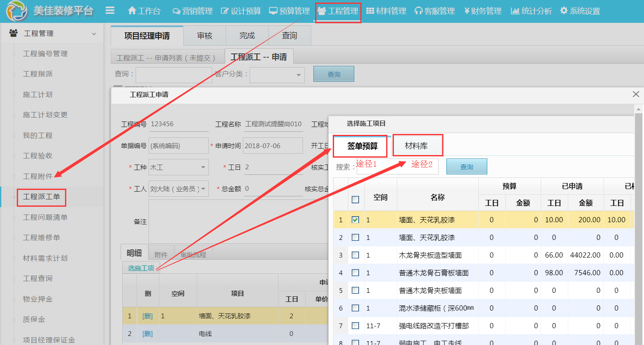Click the hamburger menu icon

click(x=110, y=10)
